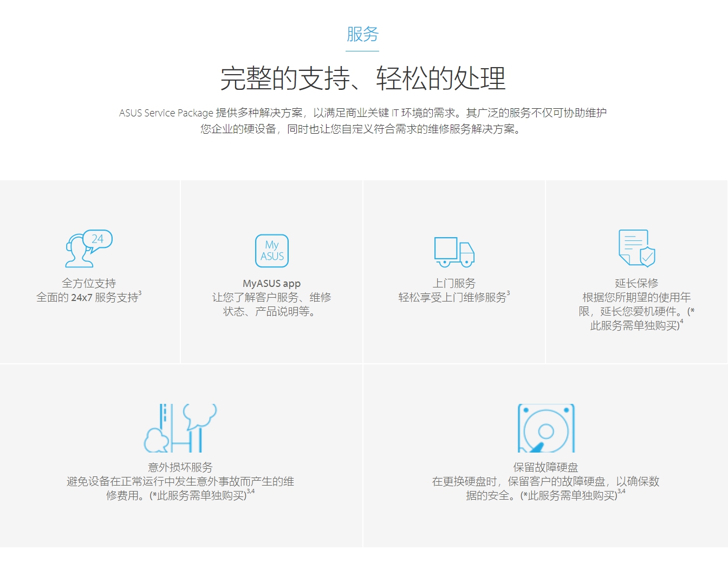The width and height of the screenshot is (728, 576).
Task: Click the MyASUS app title text
Action: [x=272, y=283]
